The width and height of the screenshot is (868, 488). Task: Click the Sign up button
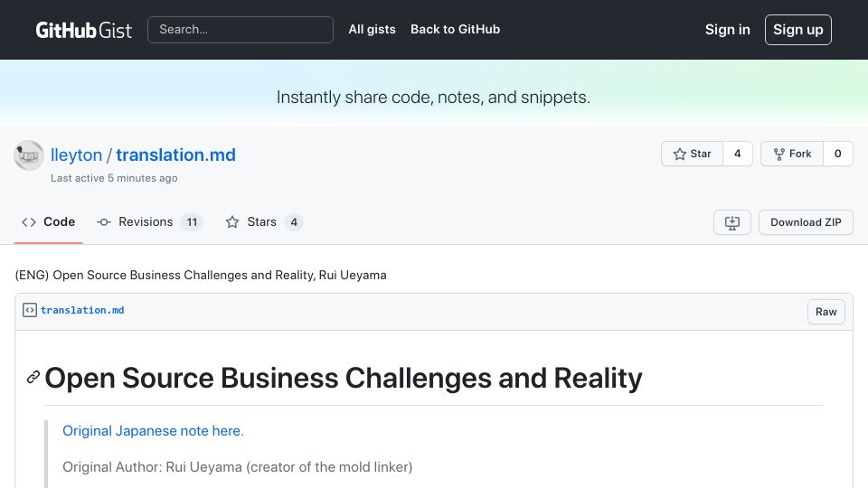click(797, 30)
